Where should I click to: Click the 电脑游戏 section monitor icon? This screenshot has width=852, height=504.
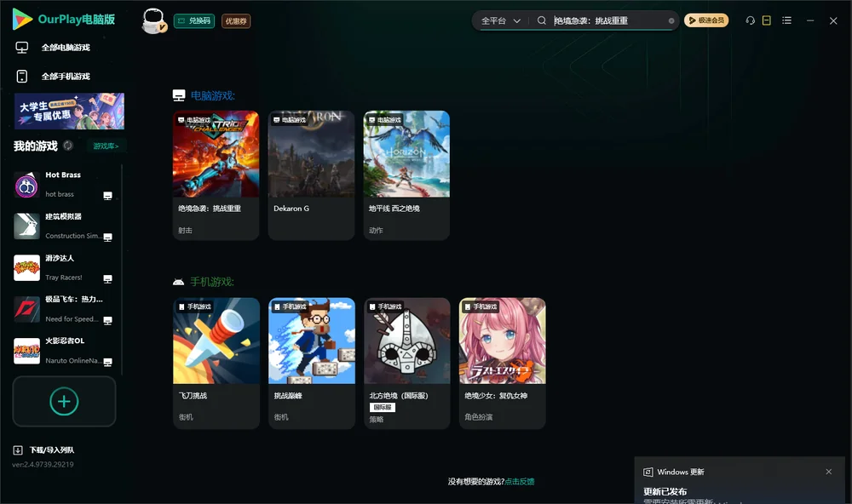[179, 95]
